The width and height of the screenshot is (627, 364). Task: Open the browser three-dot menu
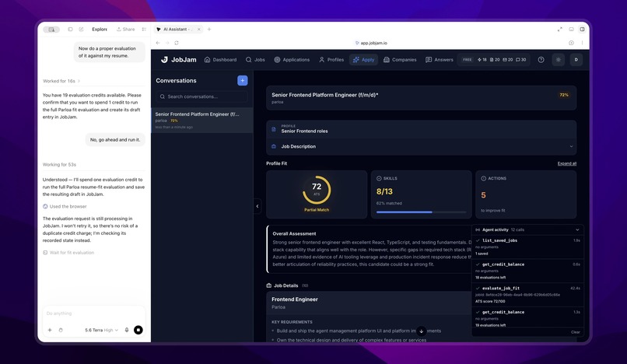582,43
